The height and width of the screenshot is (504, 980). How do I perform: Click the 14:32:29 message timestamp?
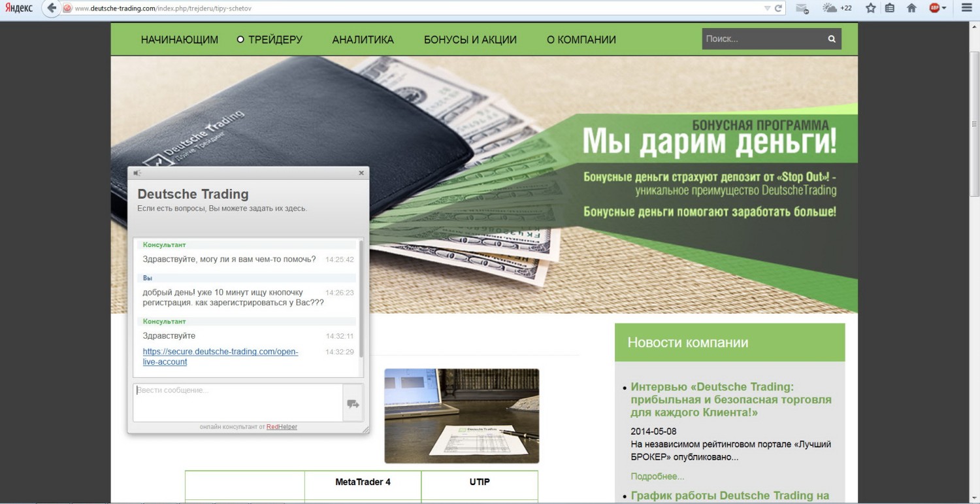pos(340,352)
